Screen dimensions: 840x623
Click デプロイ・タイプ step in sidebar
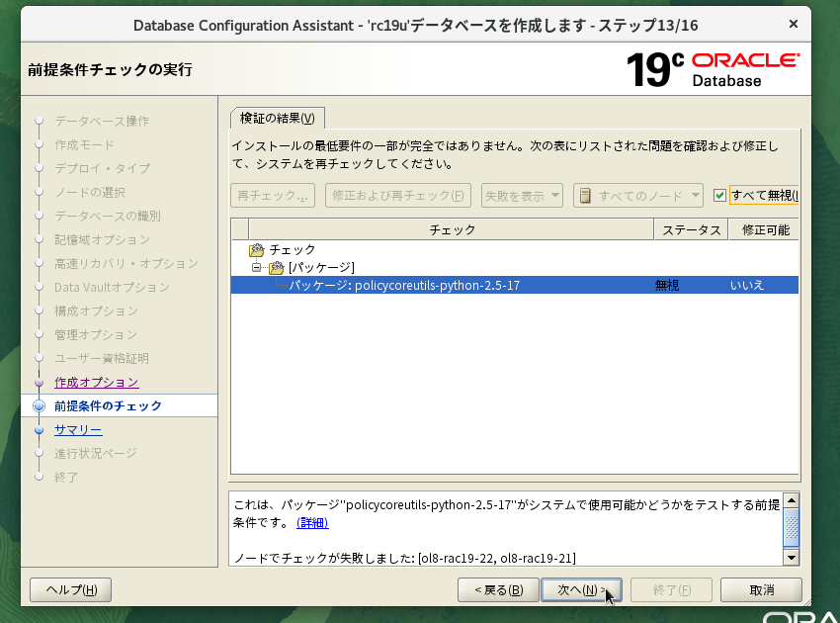[x=103, y=168]
